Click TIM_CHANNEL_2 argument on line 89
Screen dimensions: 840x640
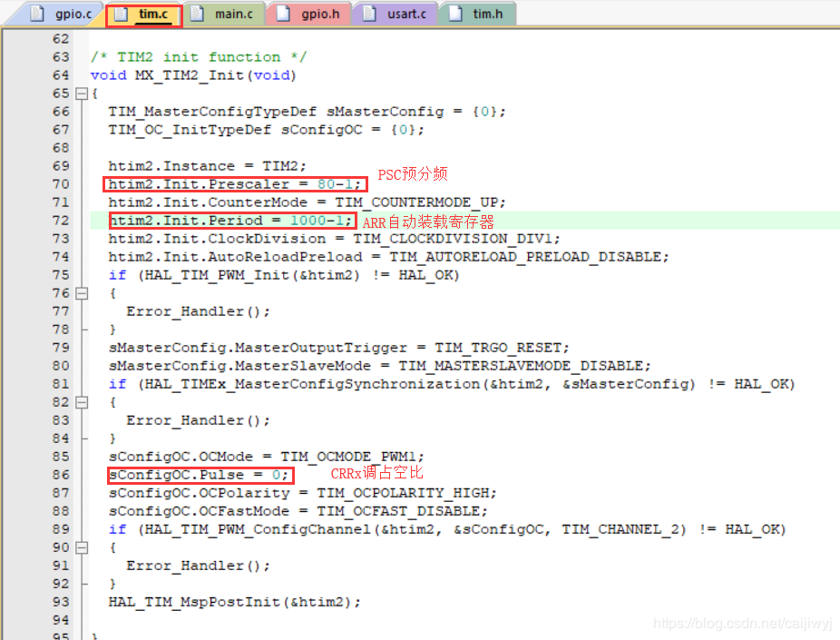(620, 529)
